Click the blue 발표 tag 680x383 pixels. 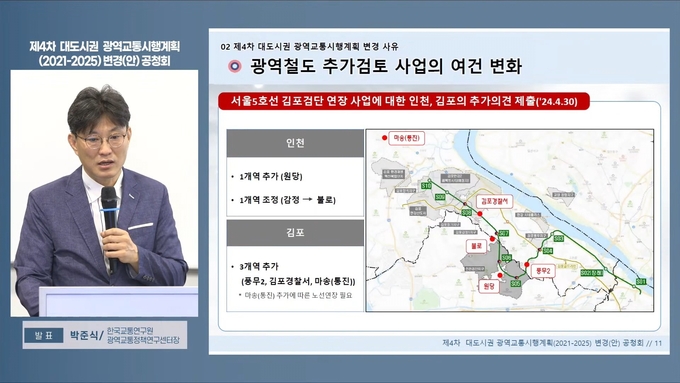43,335
